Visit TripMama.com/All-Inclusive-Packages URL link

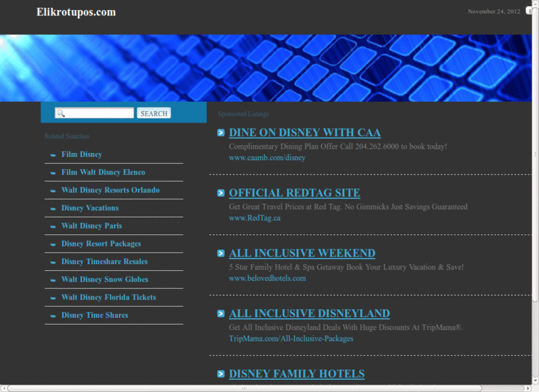pyautogui.click(x=291, y=339)
